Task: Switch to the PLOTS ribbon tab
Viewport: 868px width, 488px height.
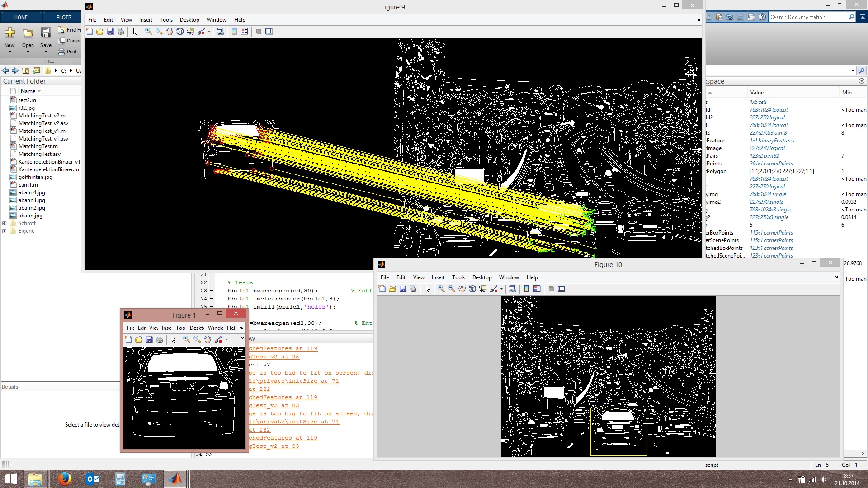Action: (x=64, y=17)
